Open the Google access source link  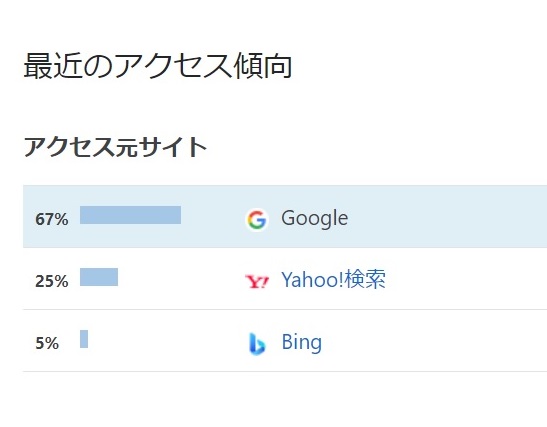(314, 218)
